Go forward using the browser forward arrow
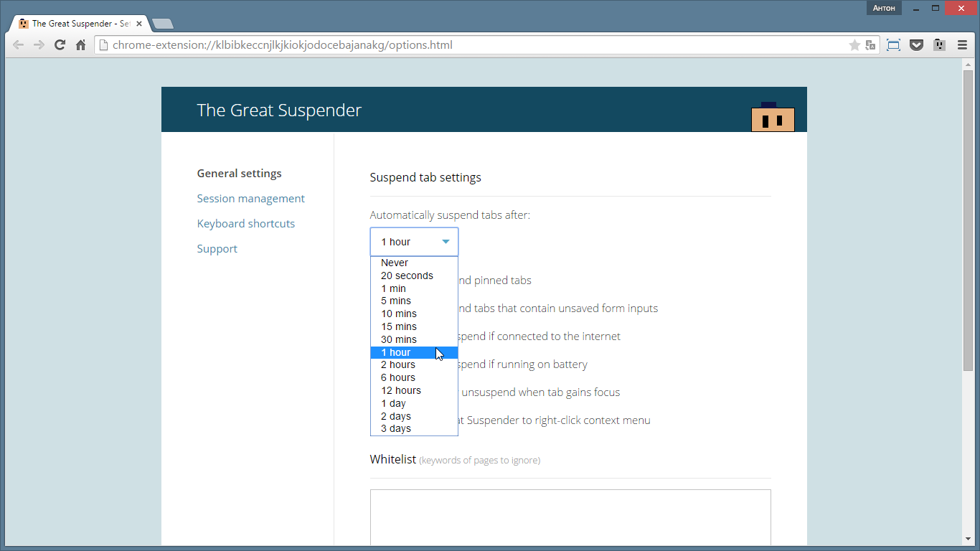 (39, 44)
